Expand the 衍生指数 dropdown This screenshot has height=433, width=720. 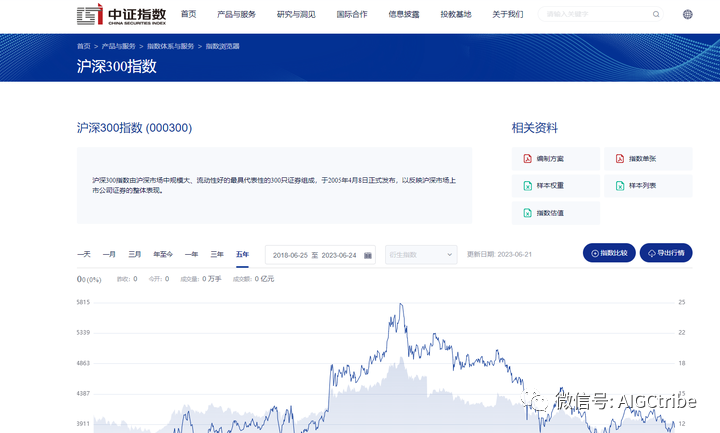point(421,255)
